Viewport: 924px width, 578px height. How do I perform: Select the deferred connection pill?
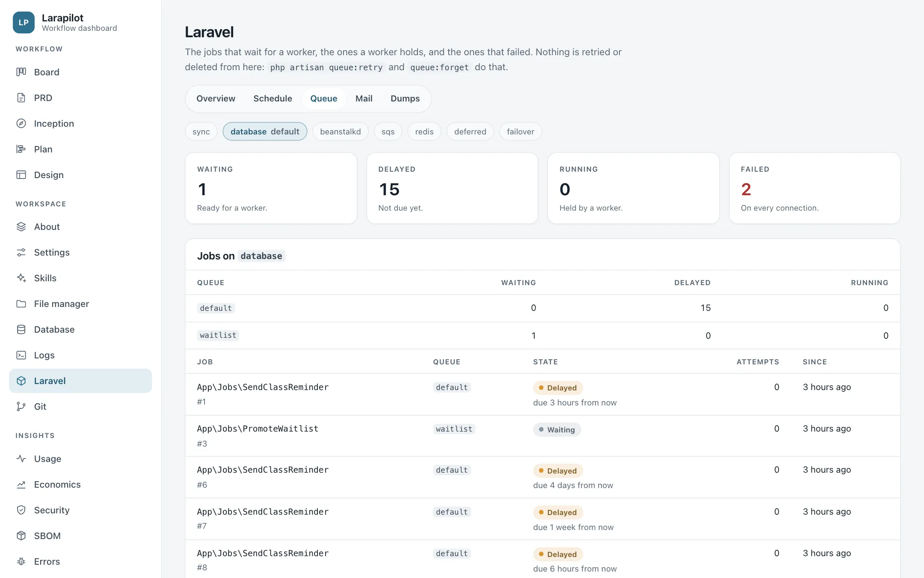pyautogui.click(x=470, y=131)
